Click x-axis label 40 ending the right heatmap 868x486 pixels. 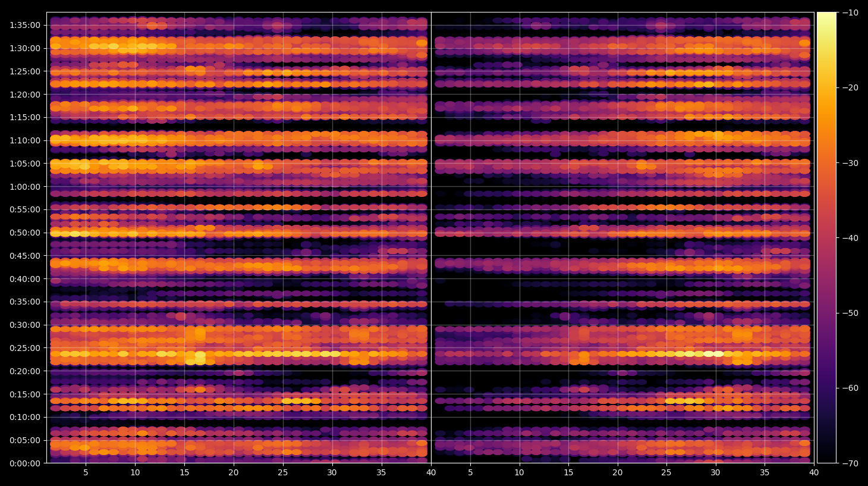pyautogui.click(x=814, y=473)
